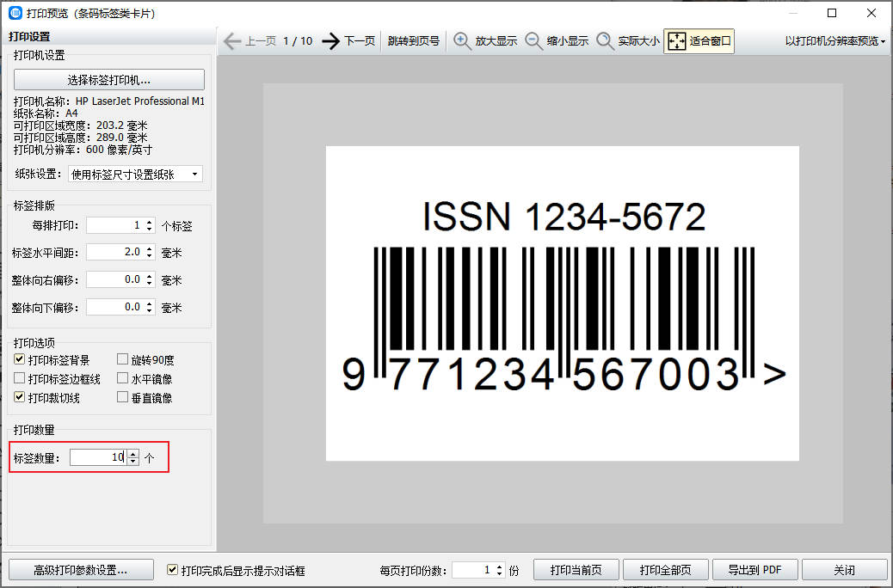The height and width of the screenshot is (588, 893).
Task: Click print current page button
Action: point(576,570)
